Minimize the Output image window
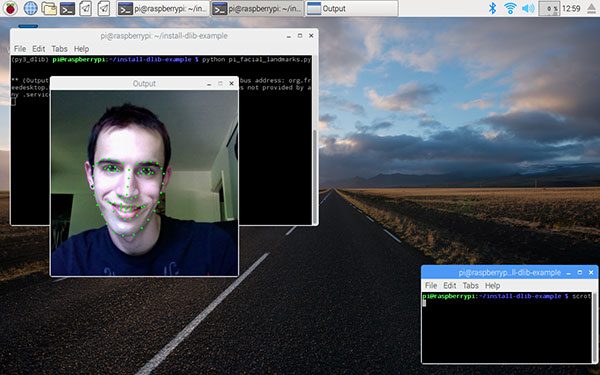 [x=209, y=84]
